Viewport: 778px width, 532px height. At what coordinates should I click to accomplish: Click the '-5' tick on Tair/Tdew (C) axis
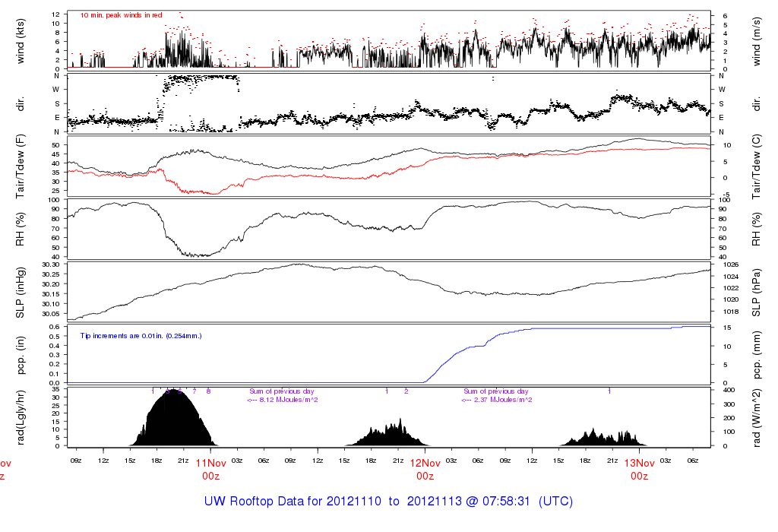[x=726, y=195]
